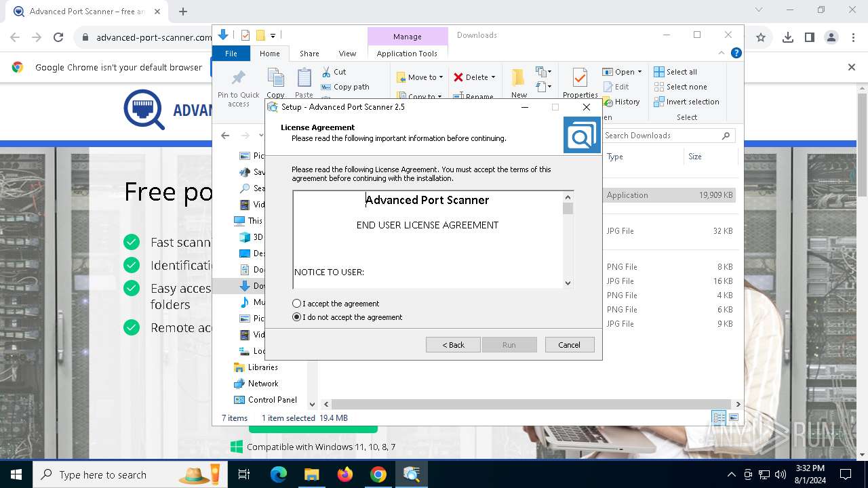Click Chrome reload page icon
The width and height of the screenshot is (868, 488).
click(x=58, y=38)
